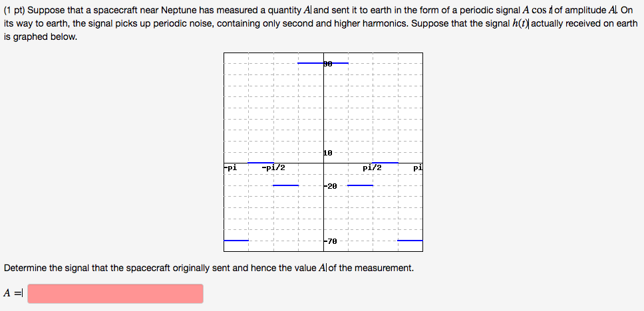Viewport: 644px width, 311px height.
Task: Click the blue segment above the -pi/2 label
Action: [x=261, y=162]
